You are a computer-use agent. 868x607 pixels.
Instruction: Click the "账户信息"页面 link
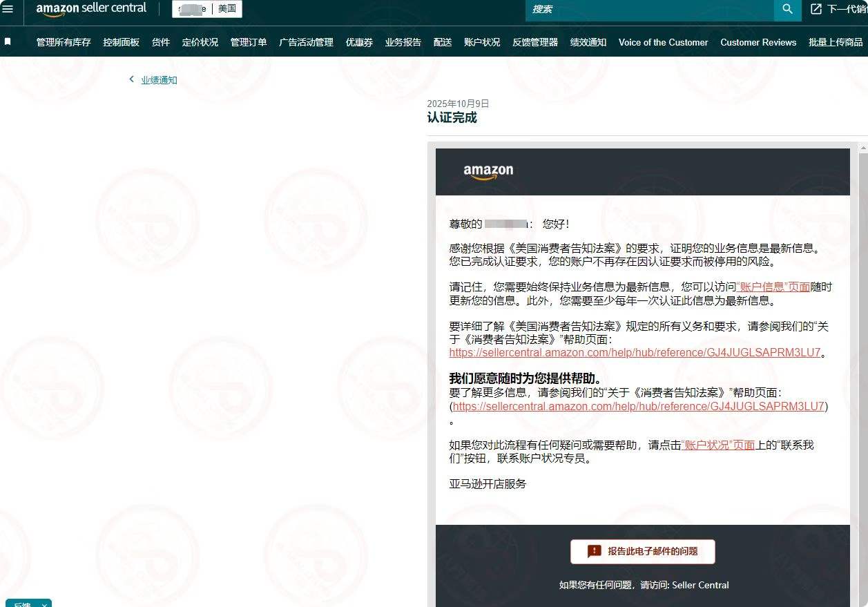[x=773, y=287]
